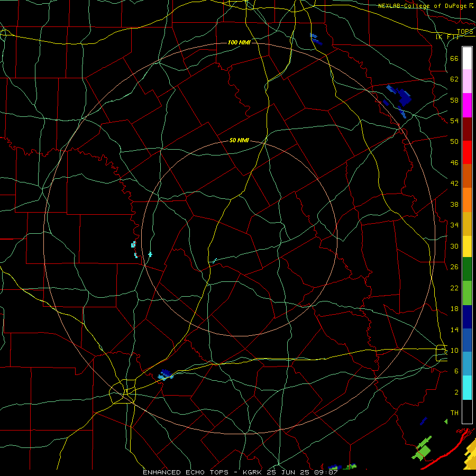The image size is (476, 476).
Task: Click the 'TOPS' legend title
Action: pos(465,32)
